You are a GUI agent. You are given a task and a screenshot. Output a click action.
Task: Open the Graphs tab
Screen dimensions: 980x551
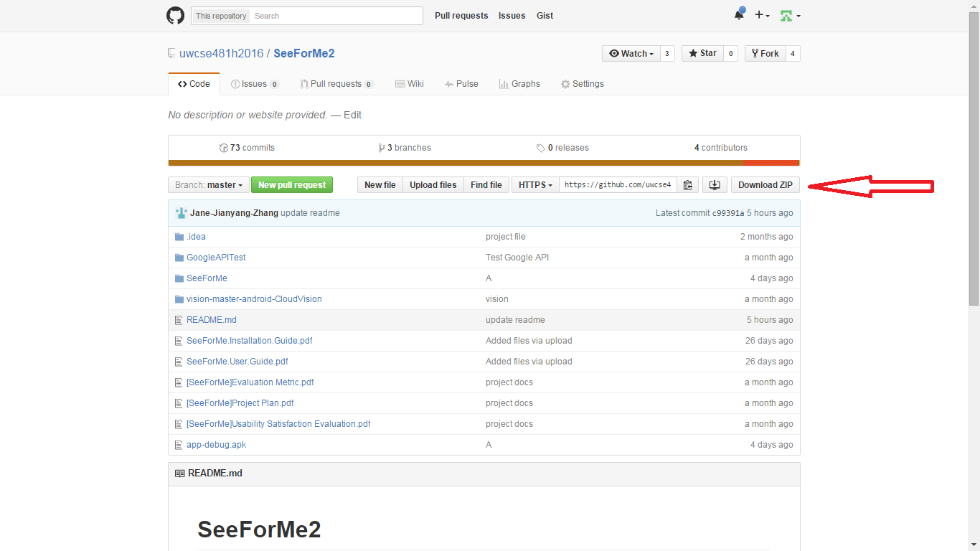point(519,84)
